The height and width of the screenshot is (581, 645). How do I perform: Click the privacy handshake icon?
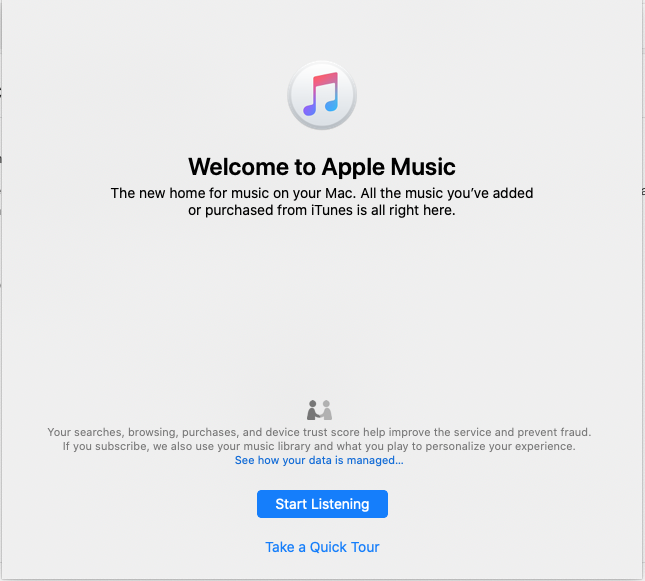[x=319, y=410]
